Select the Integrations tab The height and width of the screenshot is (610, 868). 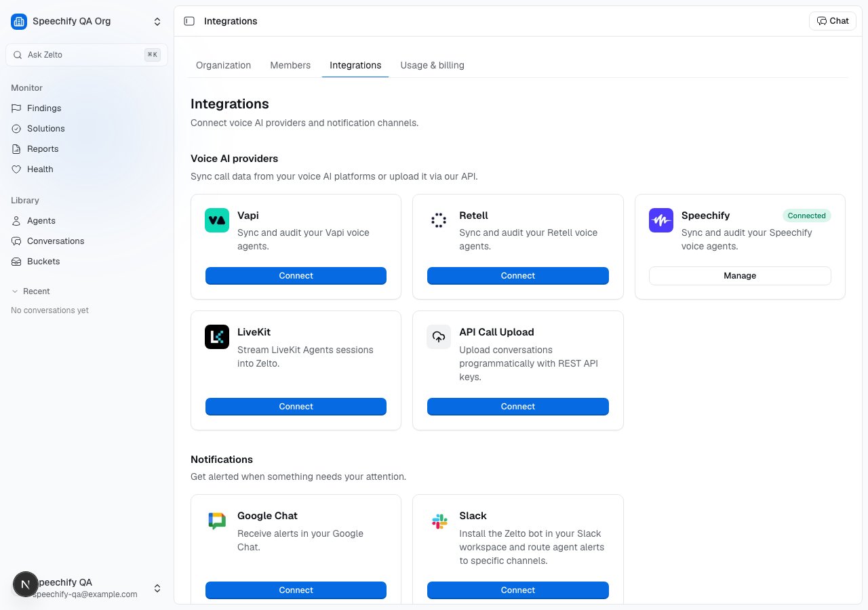(x=355, y=65)
